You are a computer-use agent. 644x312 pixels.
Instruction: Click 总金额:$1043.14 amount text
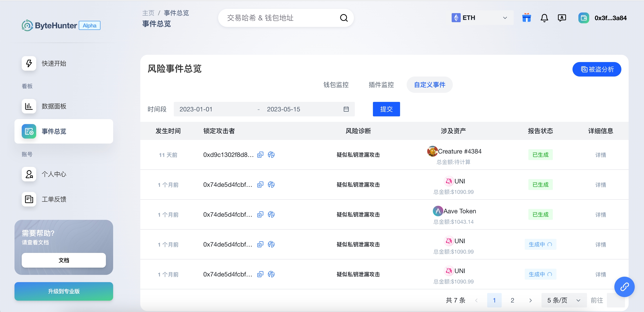(x=453, y=222)
